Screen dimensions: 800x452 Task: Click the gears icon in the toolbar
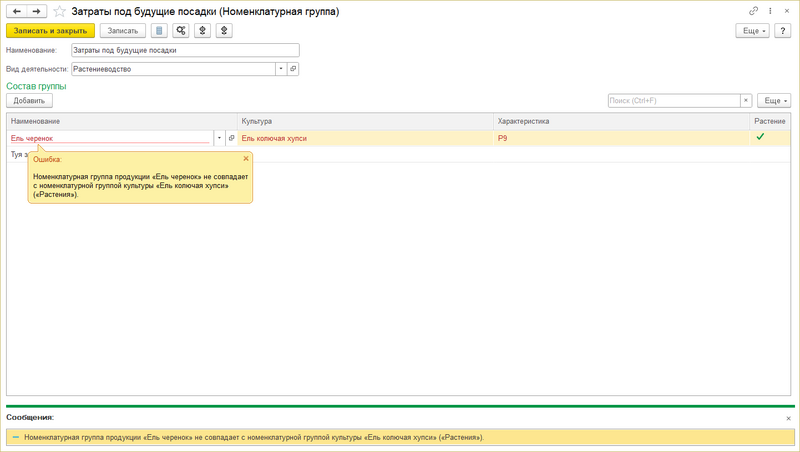181,31
